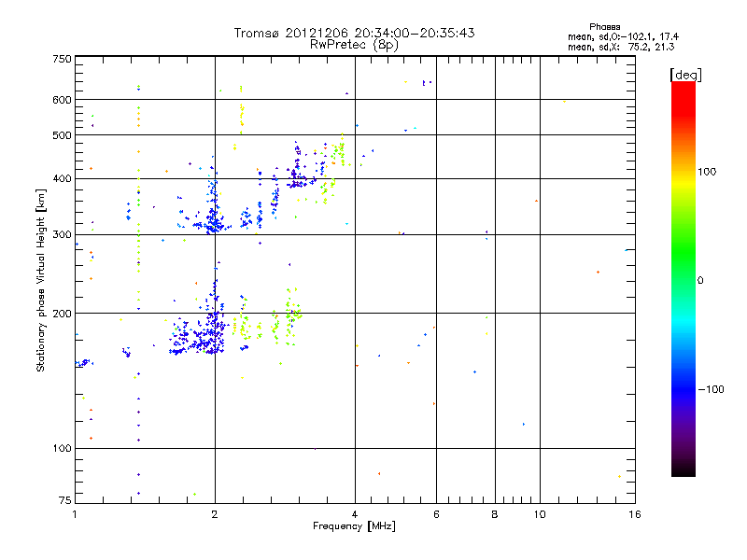The image size is (747, 560).
Task: Click the green section of the colorbar
Action: coord(684,252)
